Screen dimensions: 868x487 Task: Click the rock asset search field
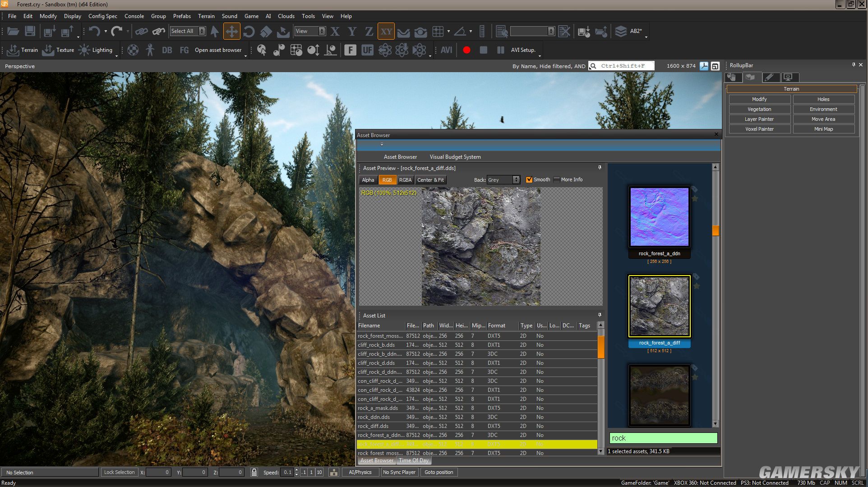coord(663,438)
